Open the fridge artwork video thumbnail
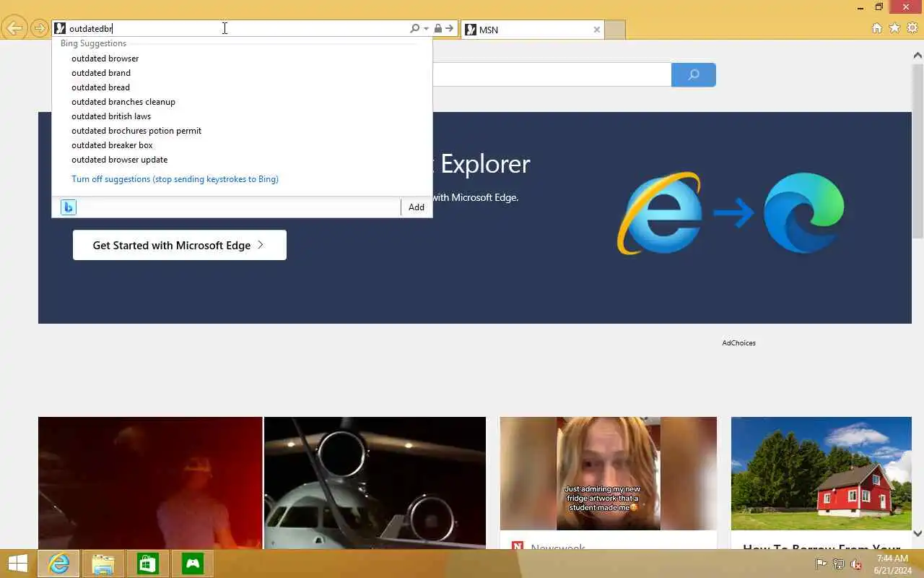 609,473
